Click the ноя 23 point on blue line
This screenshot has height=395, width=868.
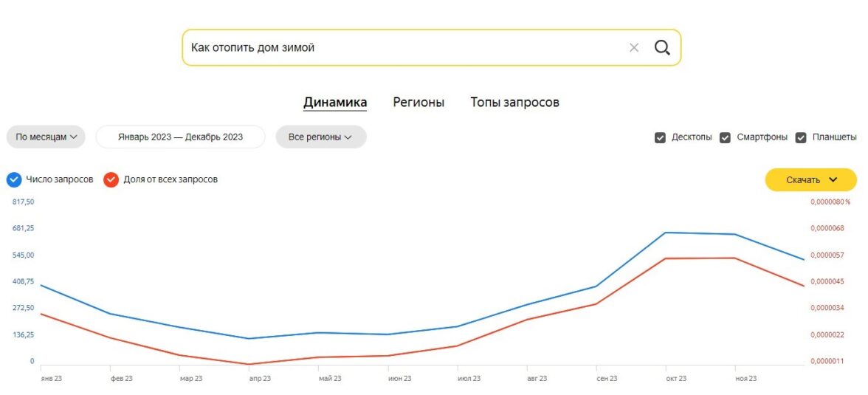735,235
